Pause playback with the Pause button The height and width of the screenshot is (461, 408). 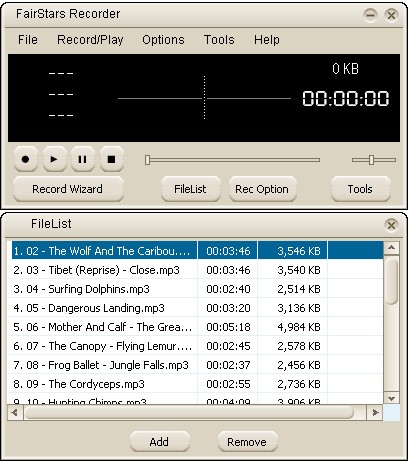pos(83,159)
